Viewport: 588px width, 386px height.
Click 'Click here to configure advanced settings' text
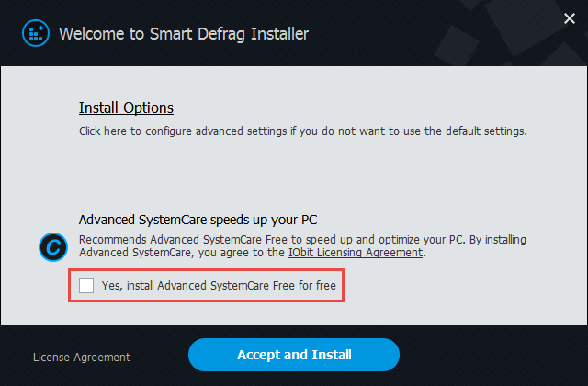pyautogui.click(x=302, y=131)
